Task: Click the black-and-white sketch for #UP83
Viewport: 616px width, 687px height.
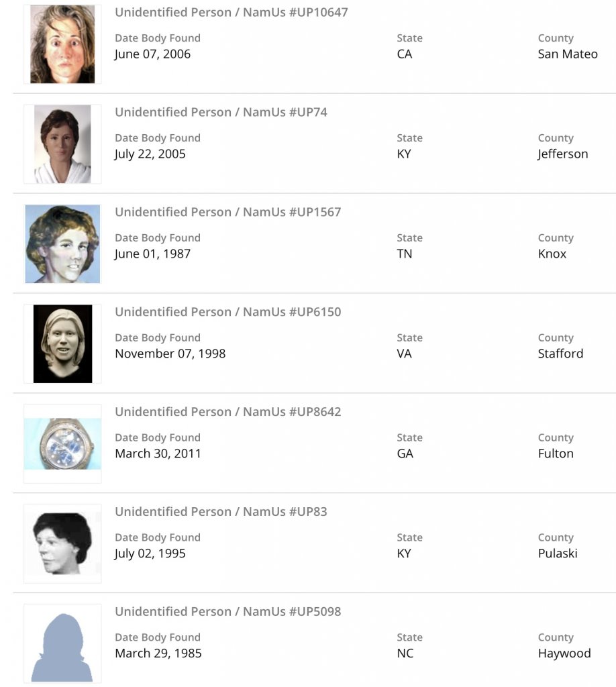Action: 62,543
